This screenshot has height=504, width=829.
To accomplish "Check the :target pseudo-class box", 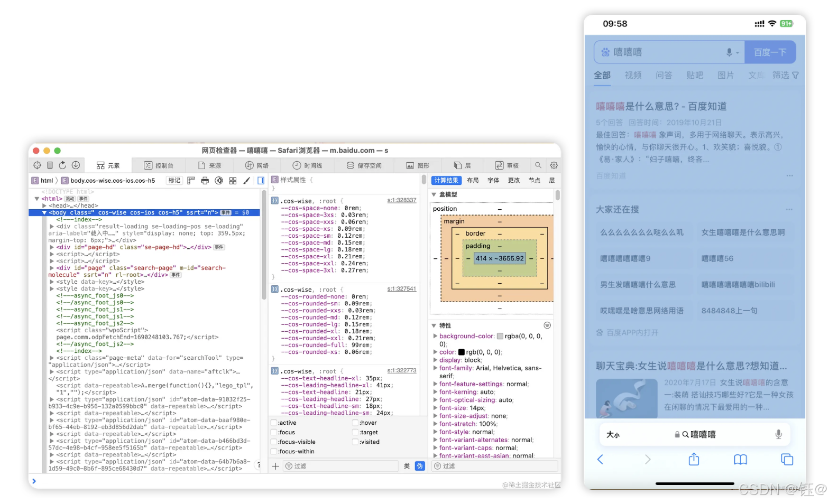I will [355, 432].
